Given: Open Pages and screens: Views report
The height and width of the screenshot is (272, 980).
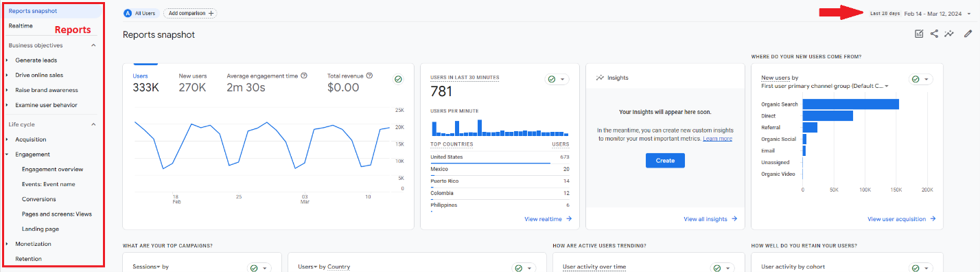Looking at the screenshot, I should click(56, 214).
